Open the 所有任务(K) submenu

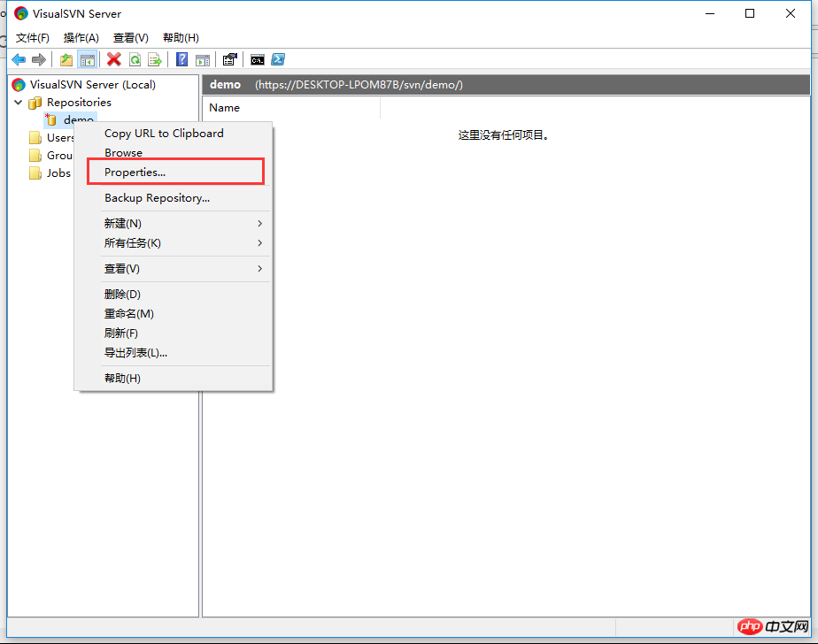(x=185, y=243)
